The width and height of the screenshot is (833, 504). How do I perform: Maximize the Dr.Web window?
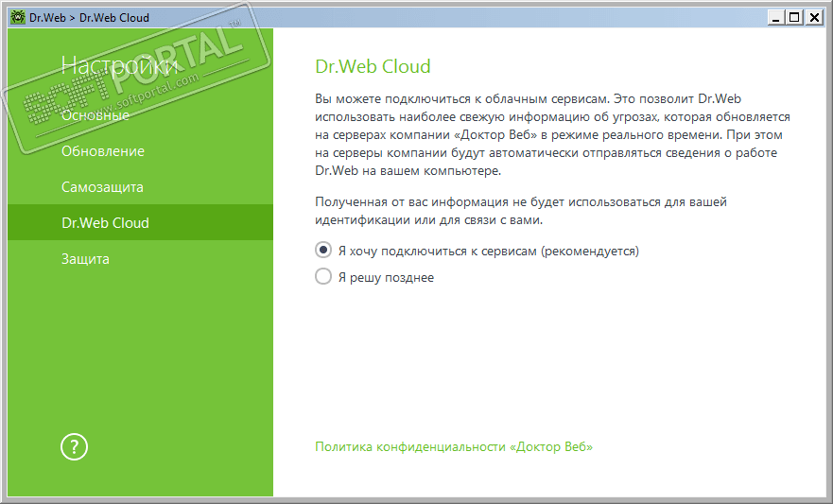pos(795,18)
